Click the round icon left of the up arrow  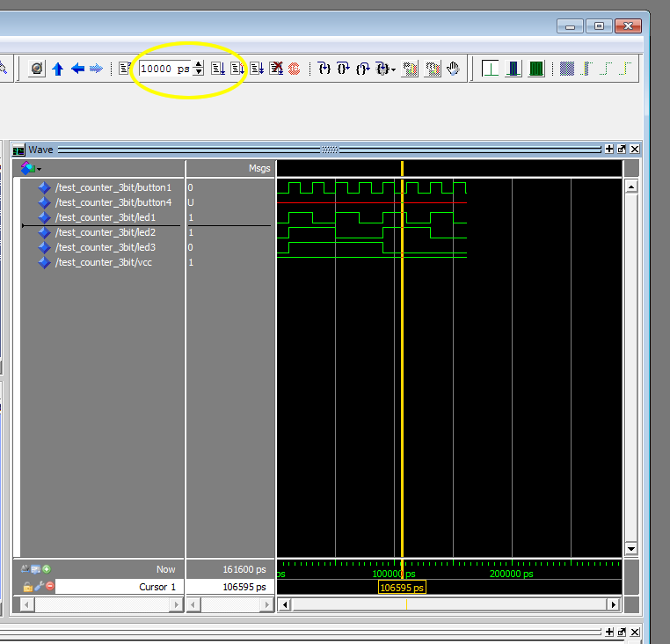[x=37, y=69]
